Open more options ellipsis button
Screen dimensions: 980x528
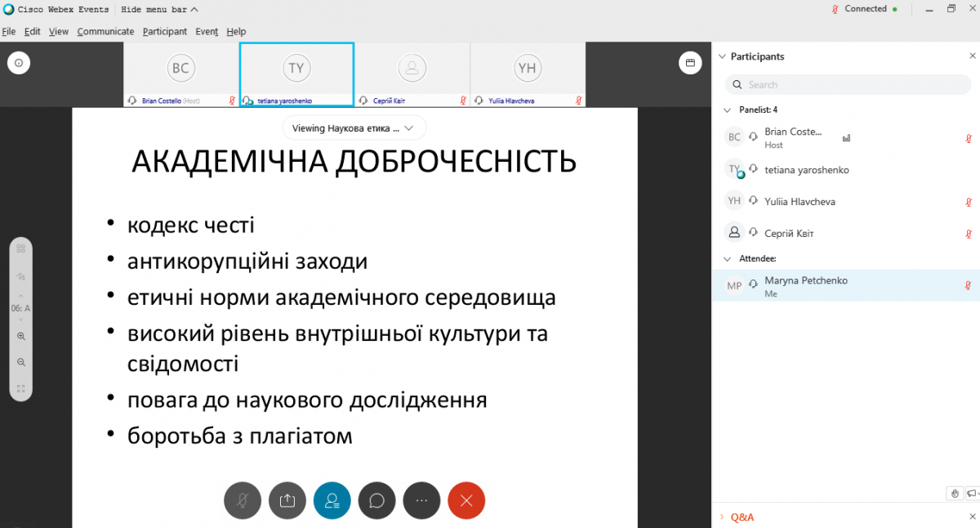tap(421, 501)
